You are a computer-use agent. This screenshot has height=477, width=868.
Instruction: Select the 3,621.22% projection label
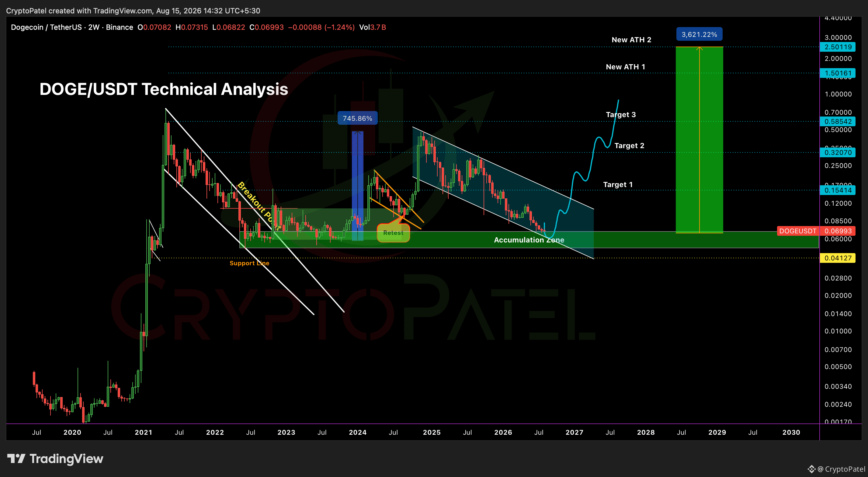699,34
